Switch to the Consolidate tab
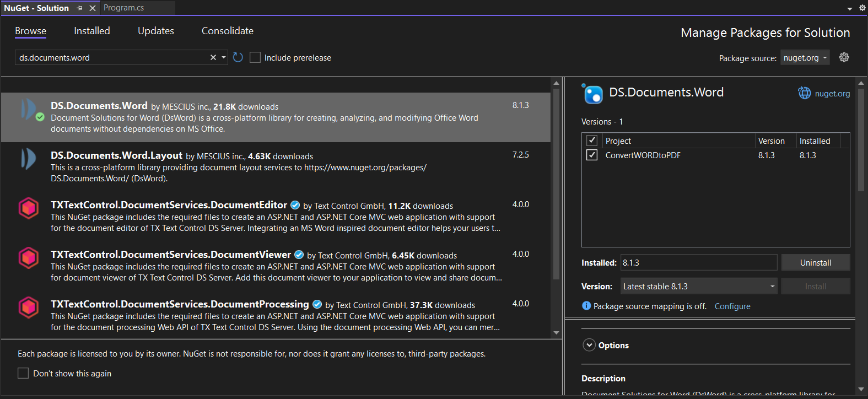Screen dimensions: 868x399 [x=228, y=31]
